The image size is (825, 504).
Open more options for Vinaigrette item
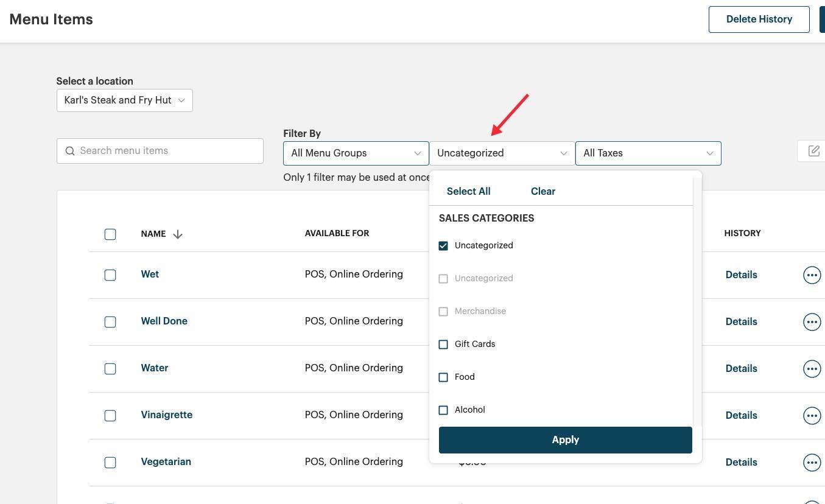coord(812,416)
